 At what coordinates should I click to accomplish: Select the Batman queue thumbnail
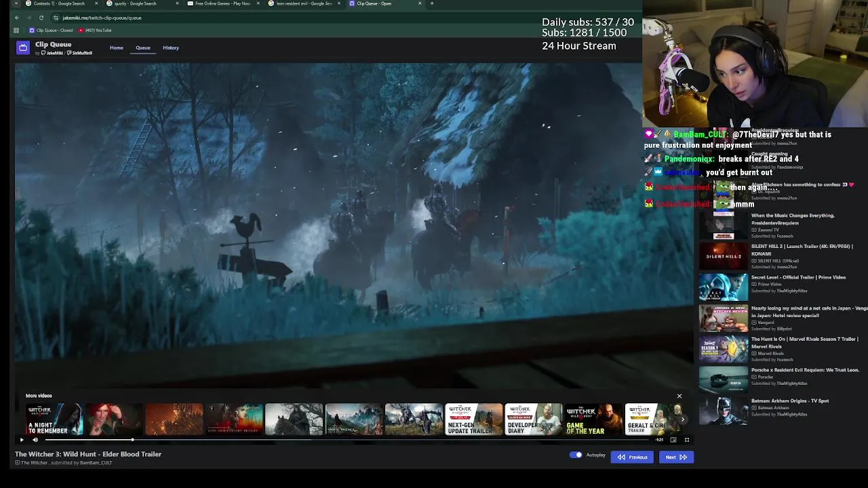pyautogui.click(x=724, y=411)
